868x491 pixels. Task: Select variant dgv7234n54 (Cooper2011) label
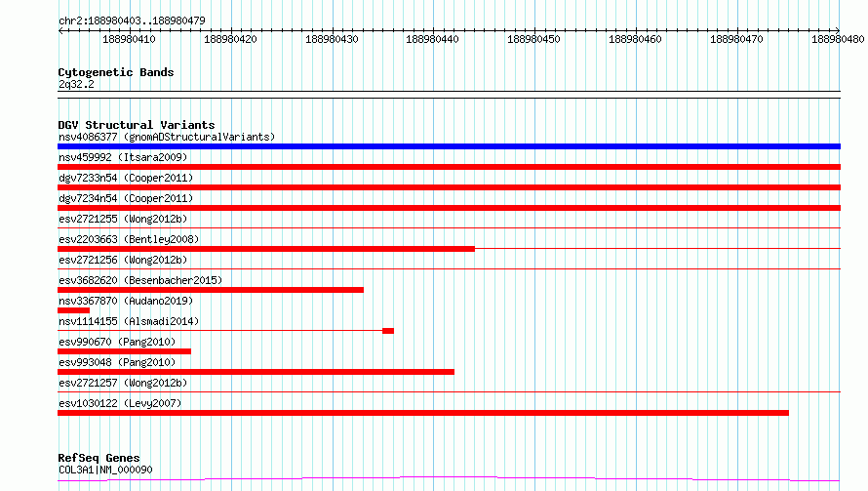coord(126,198)
